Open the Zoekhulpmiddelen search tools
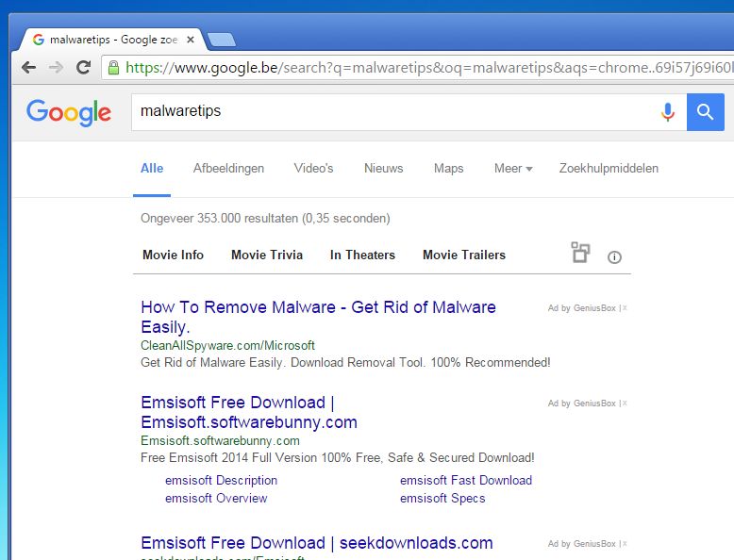The width and height of the screenshot is (734, 560). (x=609, y=169)
